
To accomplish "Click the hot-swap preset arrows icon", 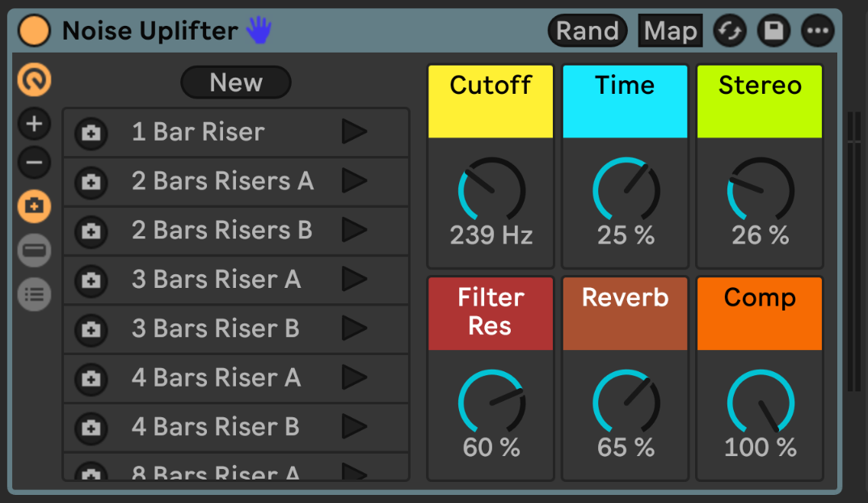I will [731, 32].
